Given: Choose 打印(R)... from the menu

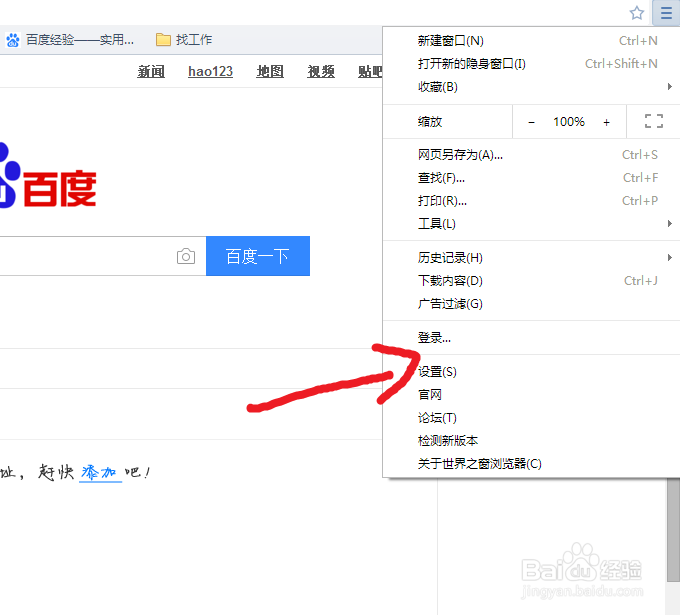Looking at the screenshot, I should pyautogui.click(x=531, y=201).
